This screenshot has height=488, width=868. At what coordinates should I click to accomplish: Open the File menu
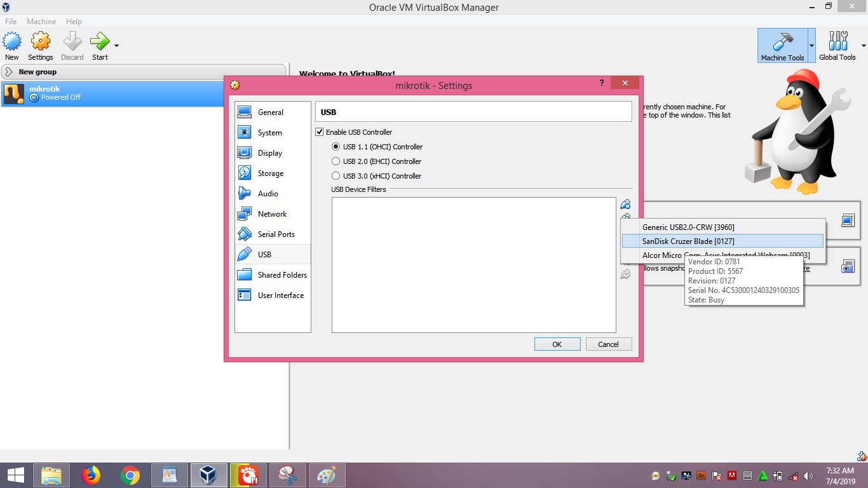tap(11, 22)
